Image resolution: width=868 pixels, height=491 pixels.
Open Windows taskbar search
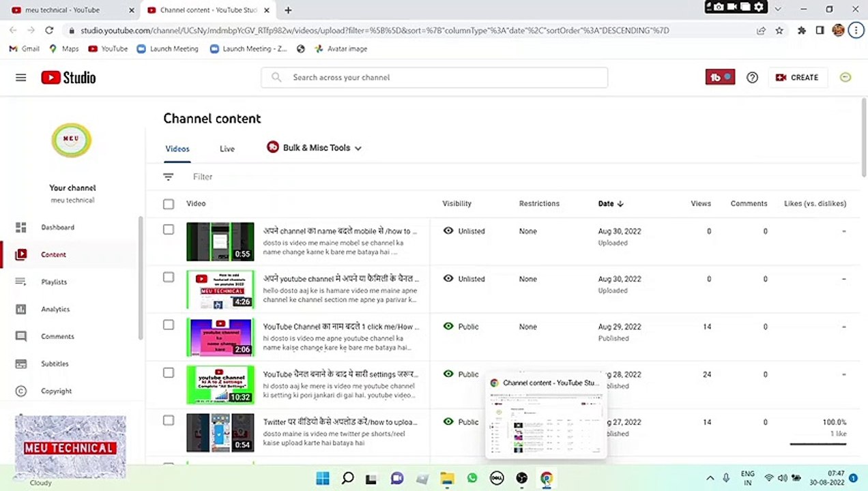coord(347,478)
